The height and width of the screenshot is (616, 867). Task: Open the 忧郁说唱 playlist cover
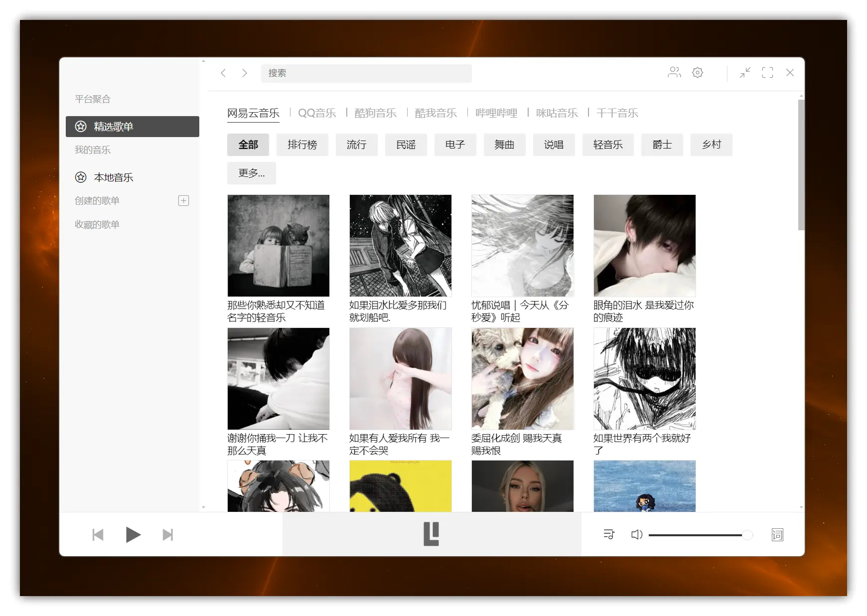click(x=523, y=246)
